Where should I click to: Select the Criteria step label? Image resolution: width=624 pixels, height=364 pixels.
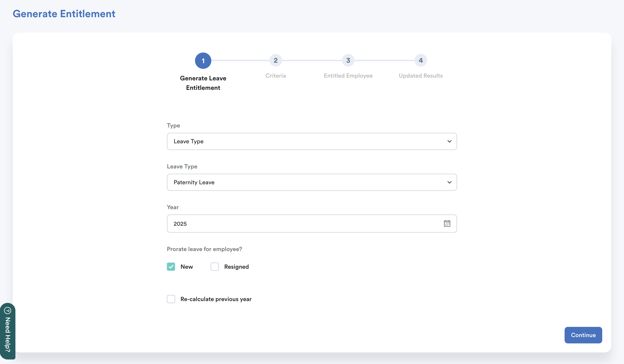[275, 76]
